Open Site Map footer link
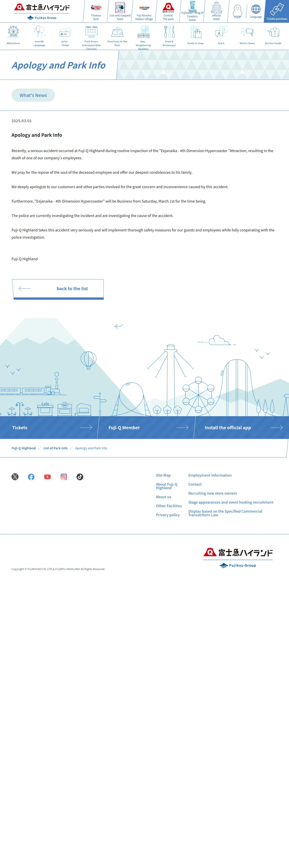Viewport: 289px width, 868px height. coord(163,475)
